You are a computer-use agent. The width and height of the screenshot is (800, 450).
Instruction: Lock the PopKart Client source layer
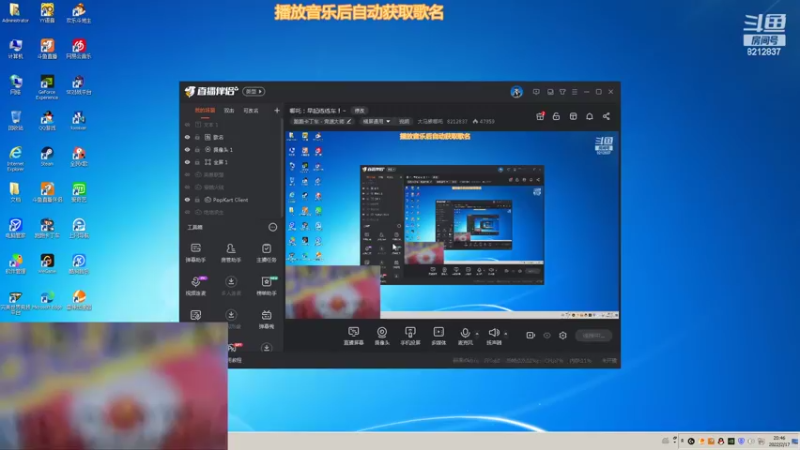197,200
